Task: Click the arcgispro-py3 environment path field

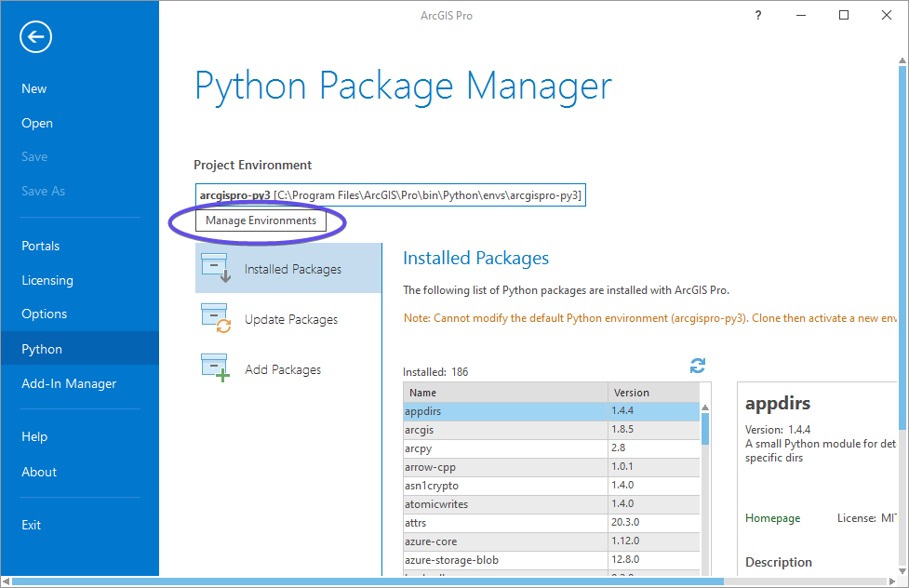Action: pos(390,194)
